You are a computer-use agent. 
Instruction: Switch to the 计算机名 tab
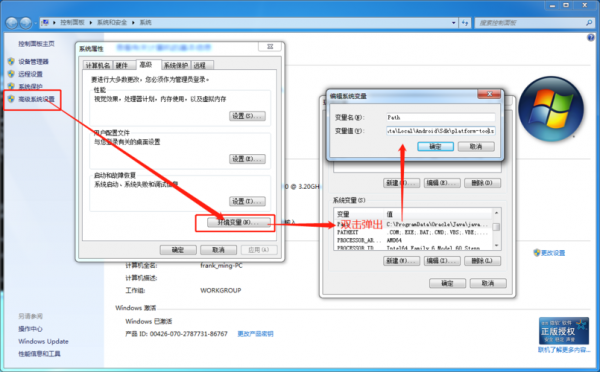(x=98, y=65)
